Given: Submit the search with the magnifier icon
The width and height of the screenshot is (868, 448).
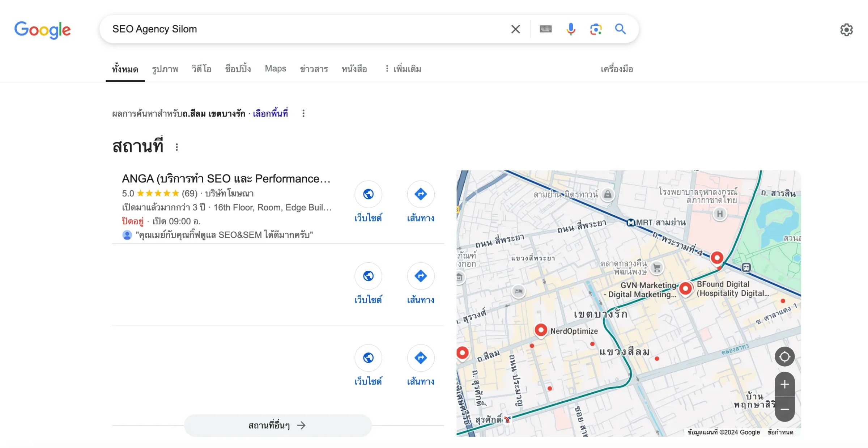Looking at the screenshot, I should tap(620, 29).
